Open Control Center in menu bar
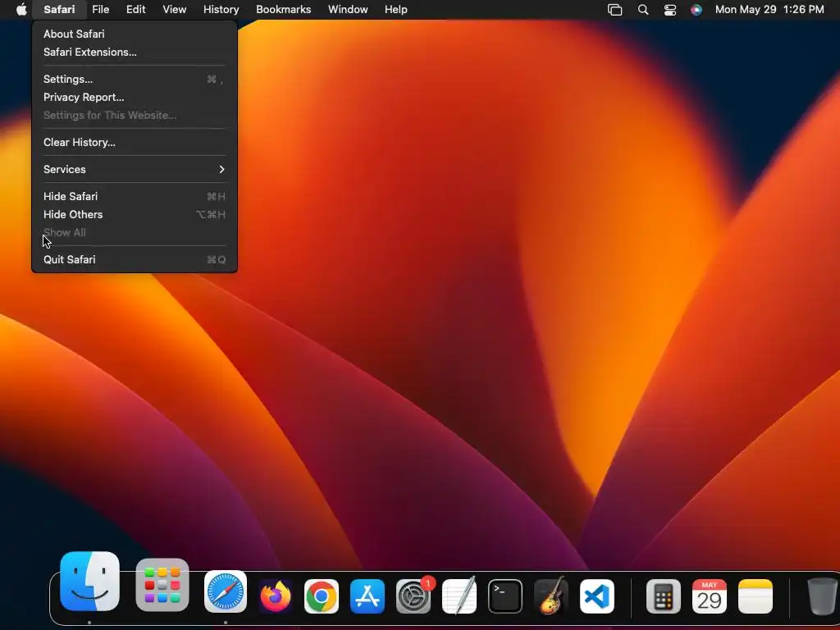The width and height of the screenshot is (840, 630). pos(670,9)
